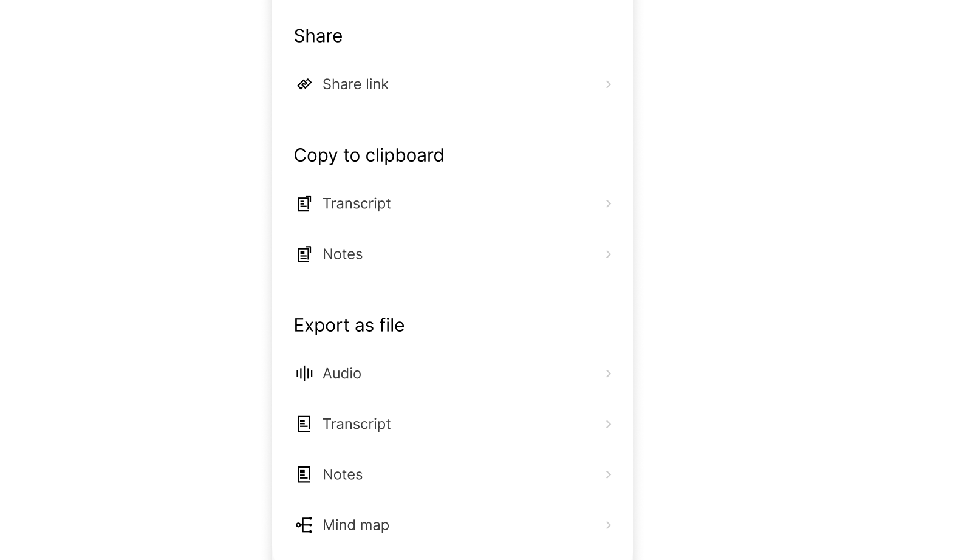This screenshot has width=956, height=560.
Task: Click the link icon beside Share link
Action: tap(304, 84)
